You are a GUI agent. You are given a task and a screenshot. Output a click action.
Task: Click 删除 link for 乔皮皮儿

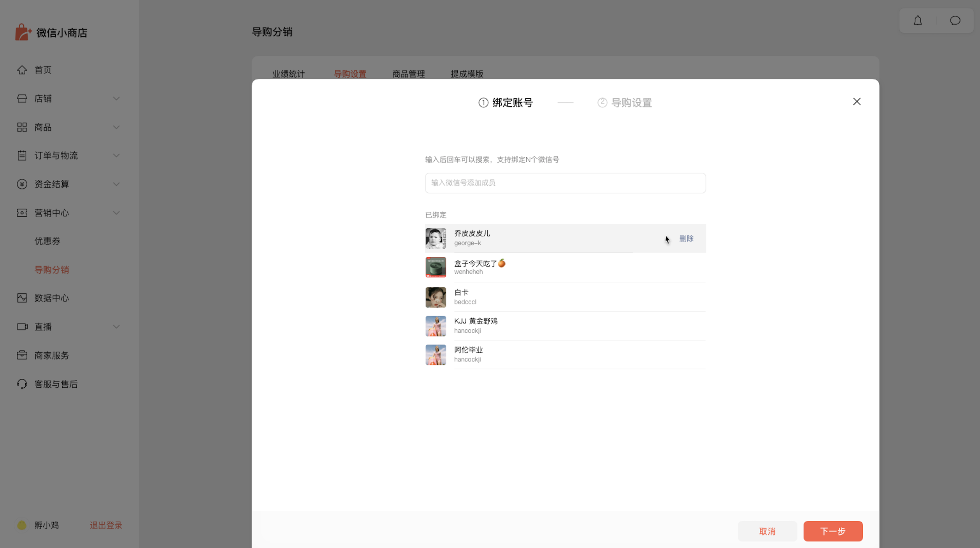(x=686, y=238)
